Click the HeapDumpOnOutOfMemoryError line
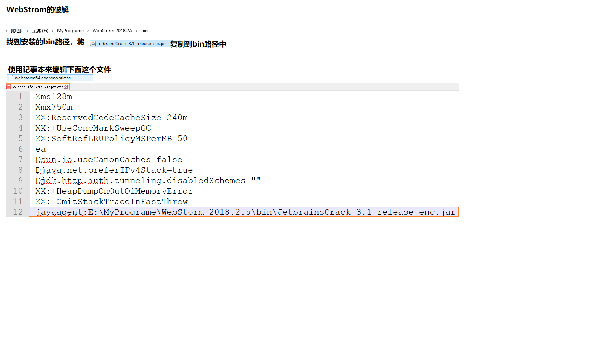This screenshot has width=595, height=364. pos(111,191)
